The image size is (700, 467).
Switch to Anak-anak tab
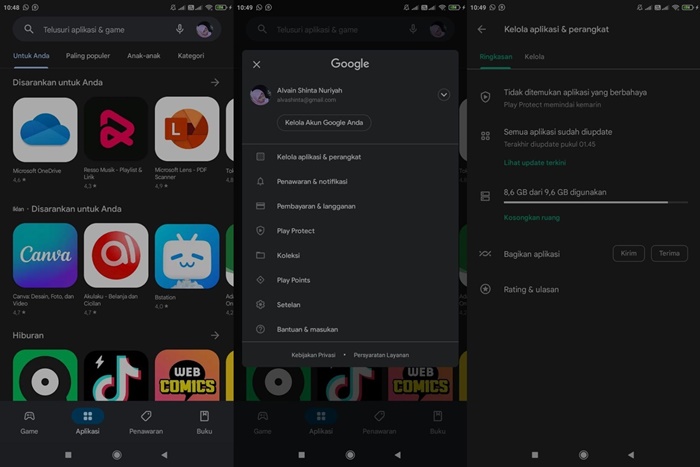click(x=144, y=56)
